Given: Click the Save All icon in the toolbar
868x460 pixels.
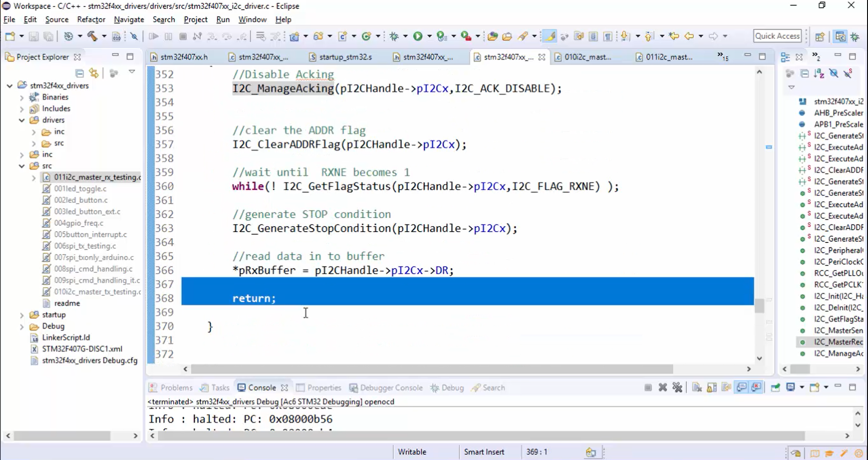Looking at the screenshot, I should [48, 36].
